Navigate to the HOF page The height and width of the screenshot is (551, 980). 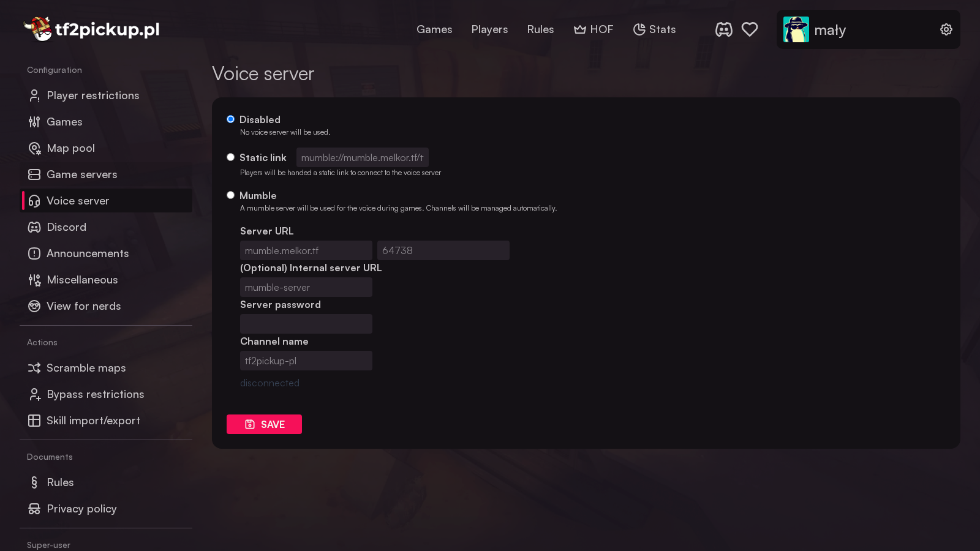[x=593, y=29]
